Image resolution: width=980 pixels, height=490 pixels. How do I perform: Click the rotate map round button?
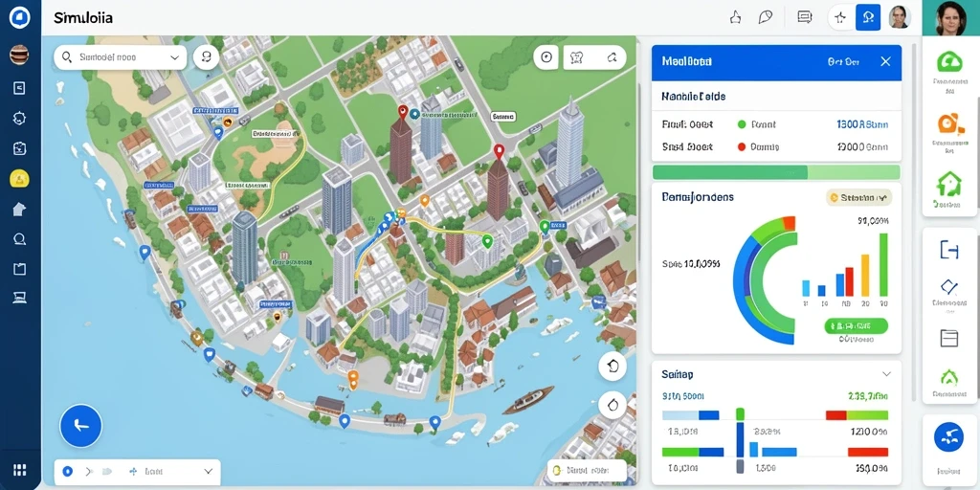pyautogui.click(x=612, y=367)
